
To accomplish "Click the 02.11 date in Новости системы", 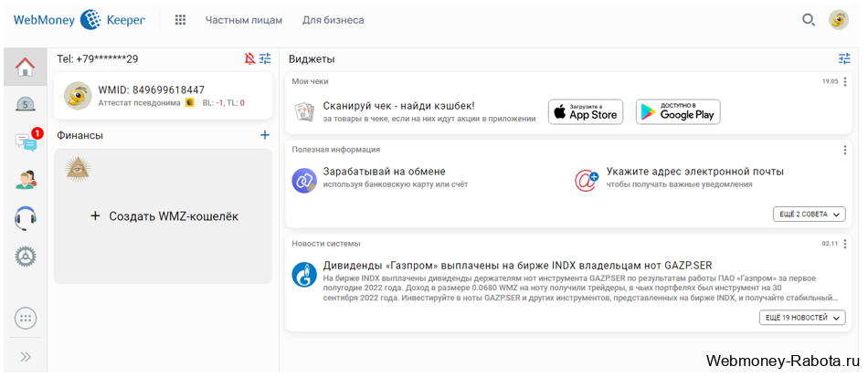I will pyautogui.click(x=830, y=244).
